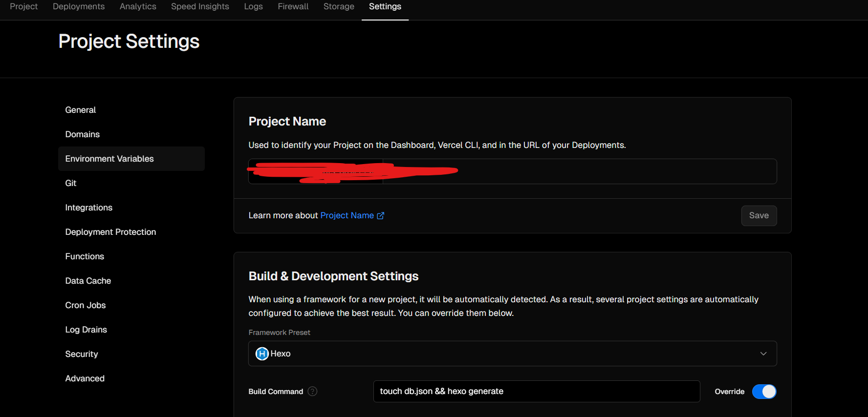Select Domains in the settings sidebar
Image resolution: width=868 pixels, height=417 pixels.
[x=83, y=134]
